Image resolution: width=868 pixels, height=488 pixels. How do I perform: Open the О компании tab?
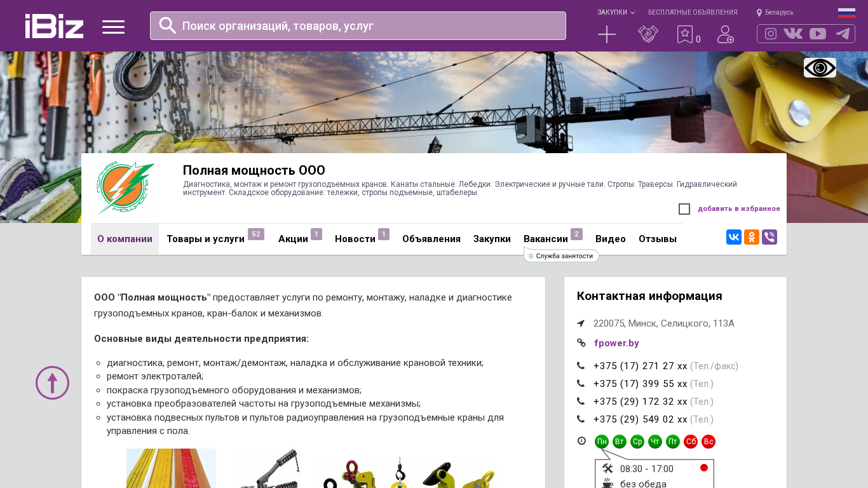(x=125, y=239)
